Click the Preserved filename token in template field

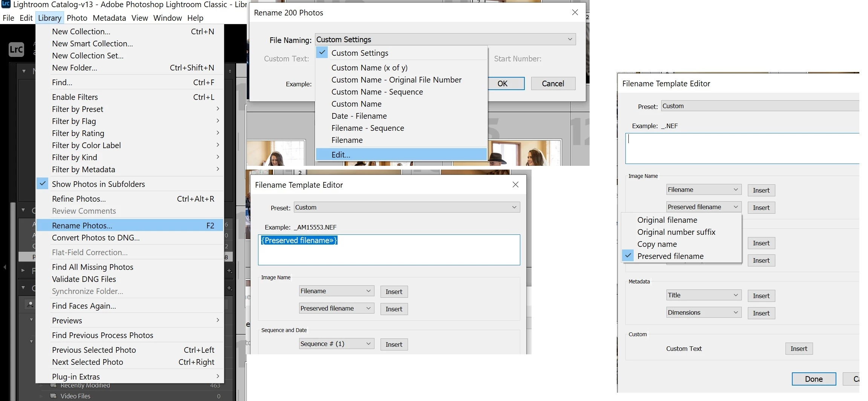coord(299,240)
